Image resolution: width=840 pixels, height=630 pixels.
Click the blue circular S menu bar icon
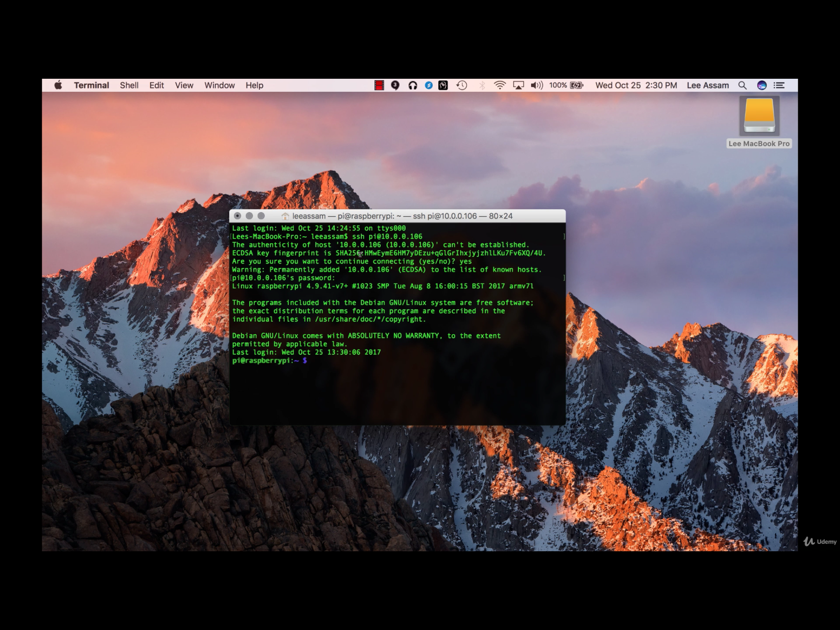[429, 85]
